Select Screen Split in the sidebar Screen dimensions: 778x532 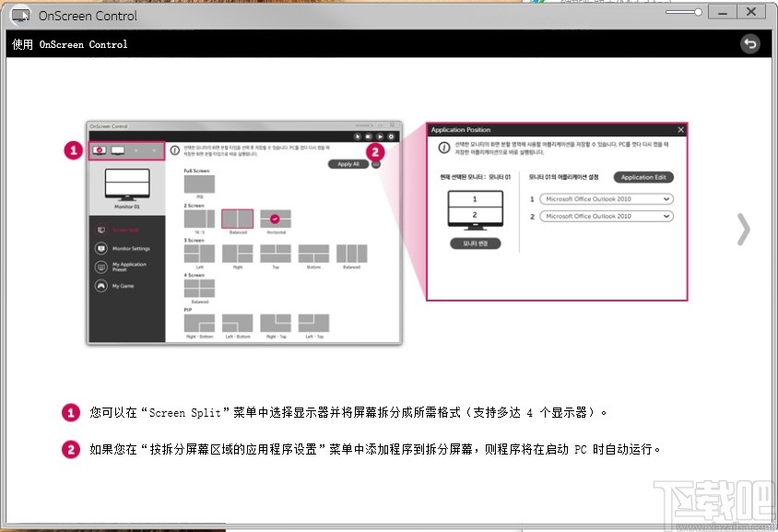101,228
